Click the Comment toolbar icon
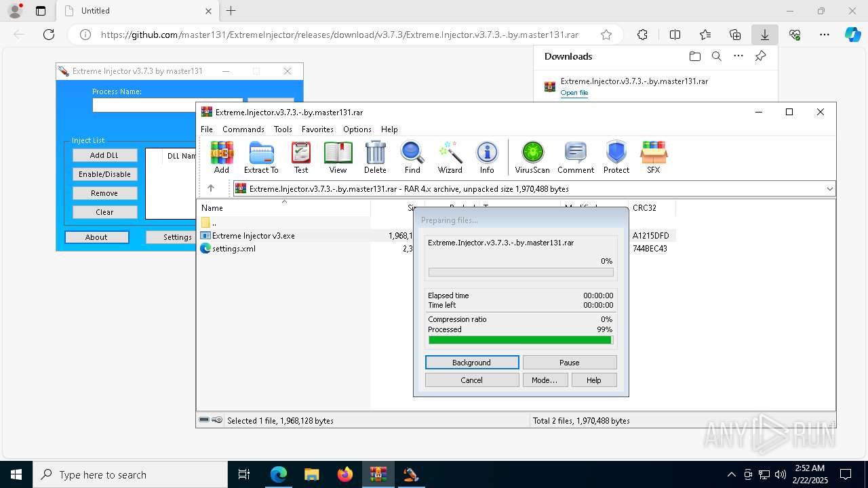 576,157
